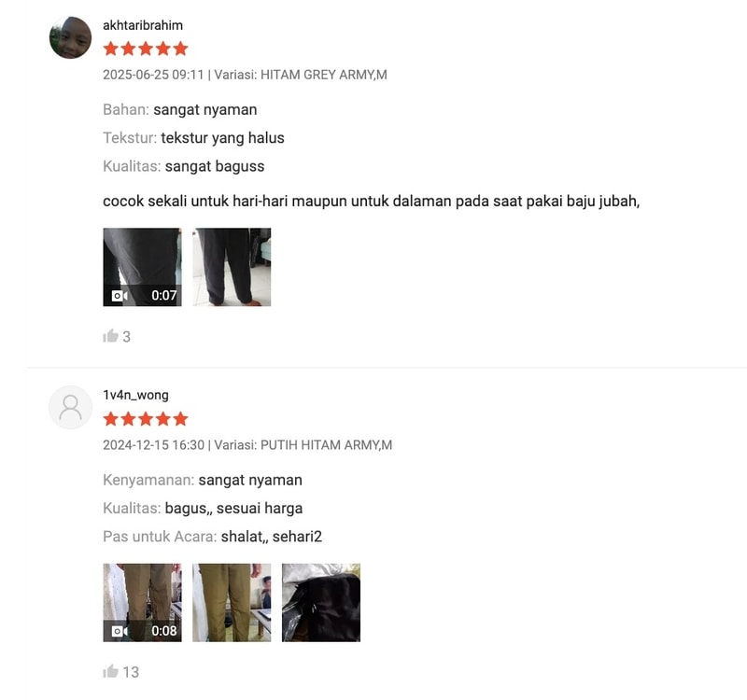
Task: Click the review text about baju jubah
Action: 371,202
